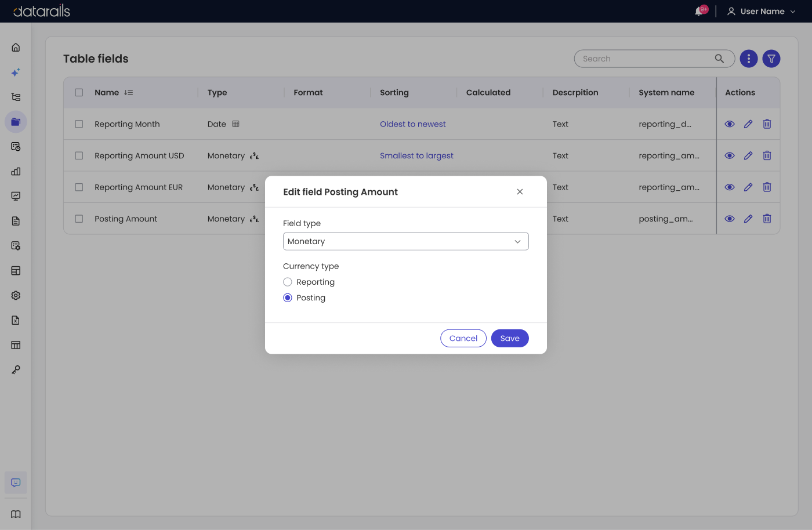
Task: Open the settings gear icon in sidebar
Action: click(16, 295)
